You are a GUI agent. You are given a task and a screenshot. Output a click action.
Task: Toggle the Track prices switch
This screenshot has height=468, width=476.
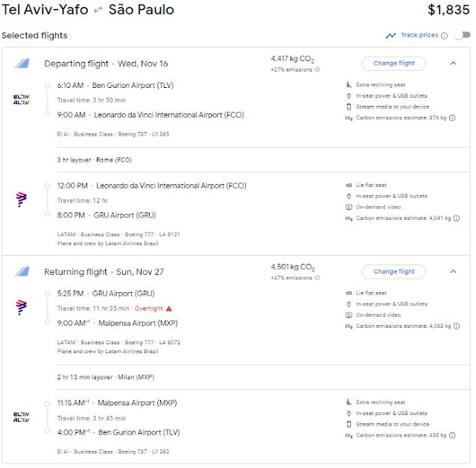[463, 35]
